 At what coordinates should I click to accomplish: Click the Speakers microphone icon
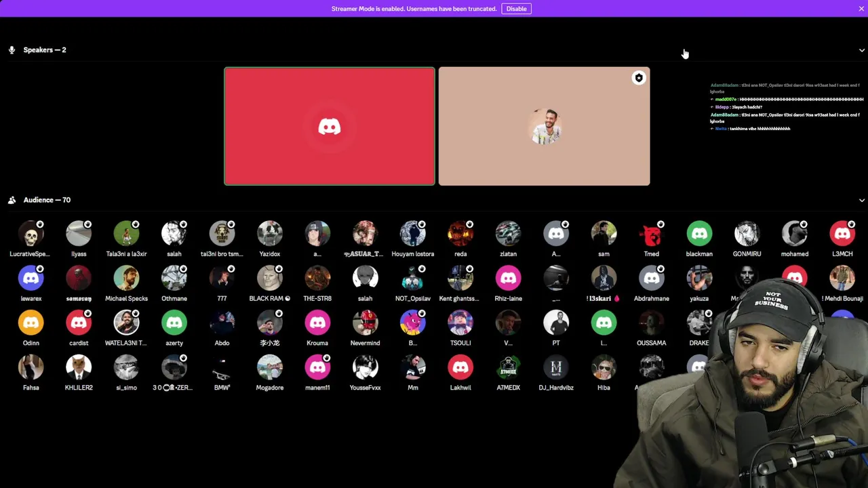tap(12, 50)
